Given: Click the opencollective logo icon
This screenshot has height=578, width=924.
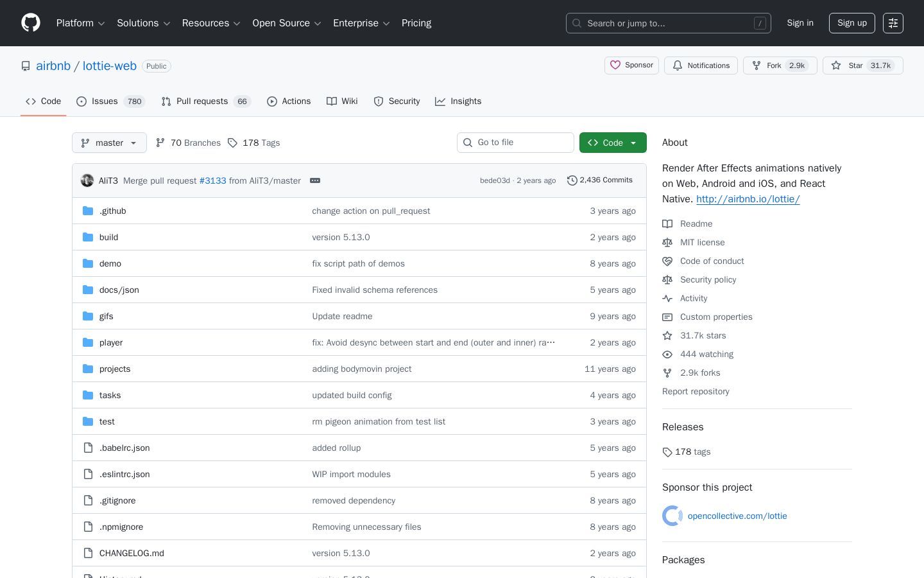Looking at the screenshot, I should tap(672, 516).
